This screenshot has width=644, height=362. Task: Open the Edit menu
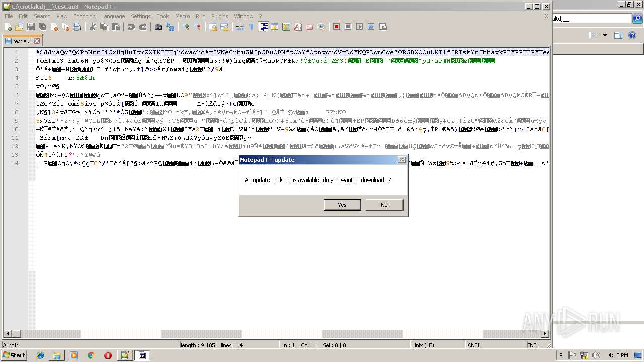click(x=23, y=16)
